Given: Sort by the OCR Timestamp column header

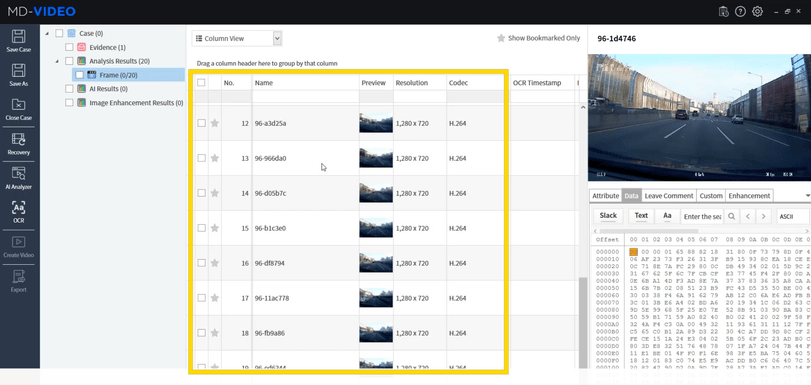Looking at the screenshot, I should pyautogui.click(x=542, y=83).
